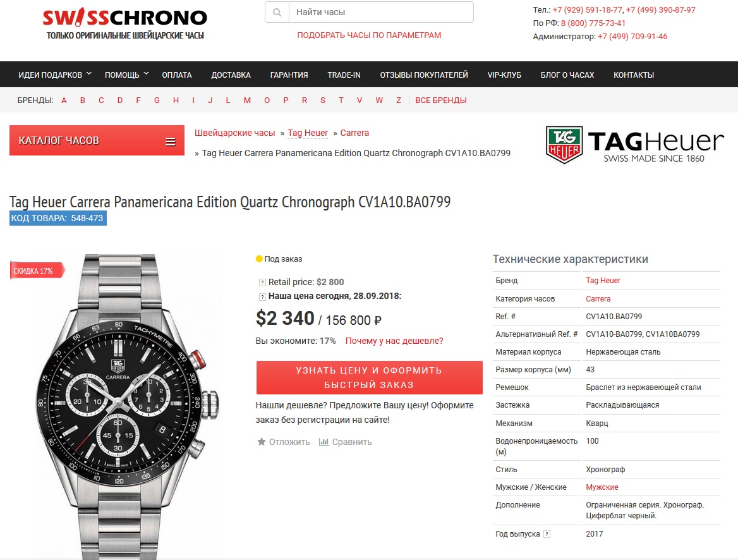Click the Узнать цену и оформить быстрый заказ button
The image size is (738, 560).
(x=370, y=378)
